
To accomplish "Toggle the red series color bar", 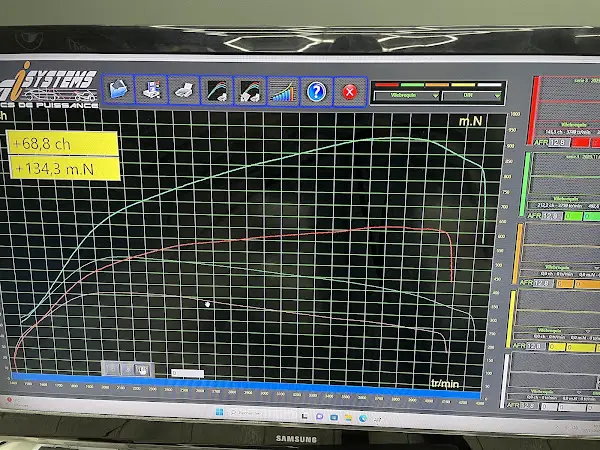I will pyautogui.click(x=532, y=111).
